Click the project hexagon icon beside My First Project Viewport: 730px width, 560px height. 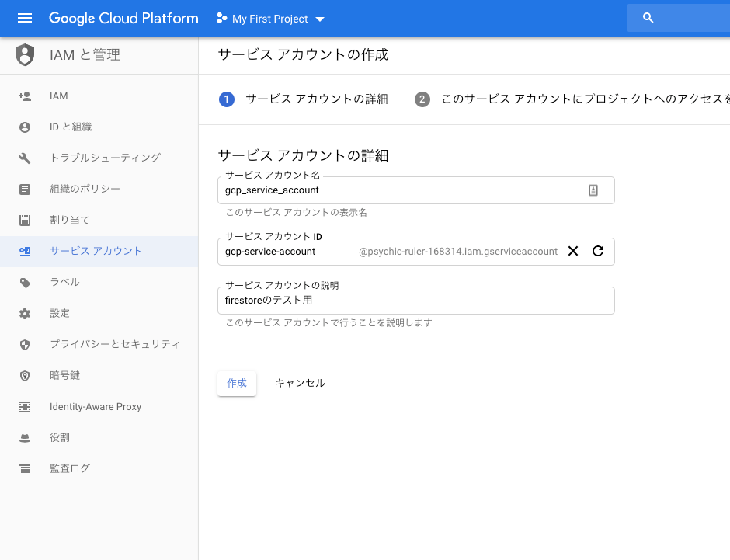(x=221, y=18)
